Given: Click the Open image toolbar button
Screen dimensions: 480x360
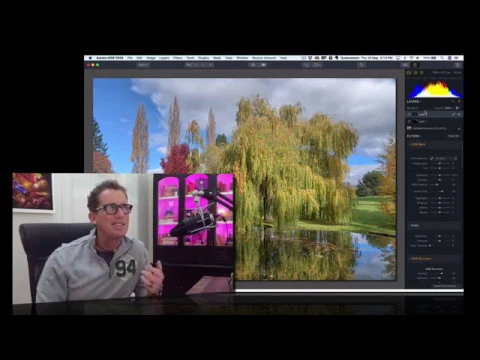Looking at the screenshot, I should pos(143,65).
